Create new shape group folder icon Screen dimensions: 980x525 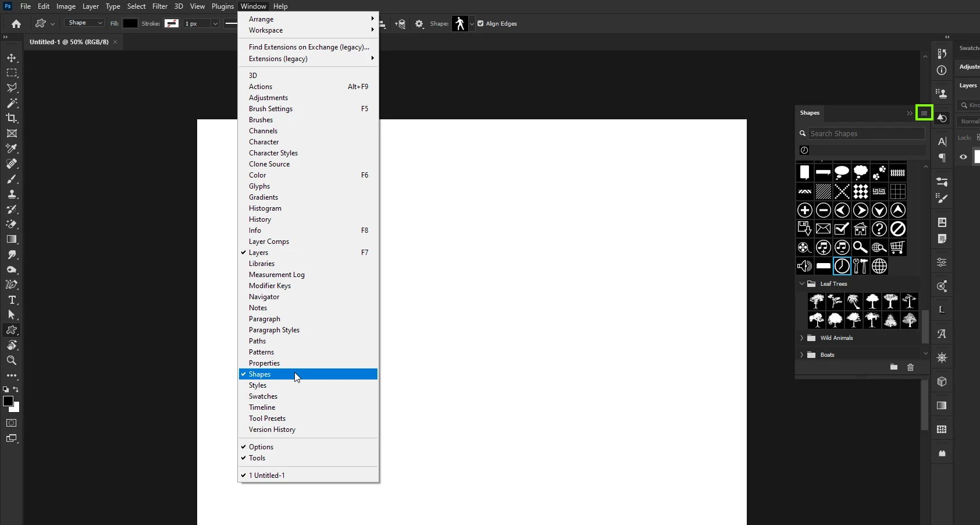[x=894, y=367]
